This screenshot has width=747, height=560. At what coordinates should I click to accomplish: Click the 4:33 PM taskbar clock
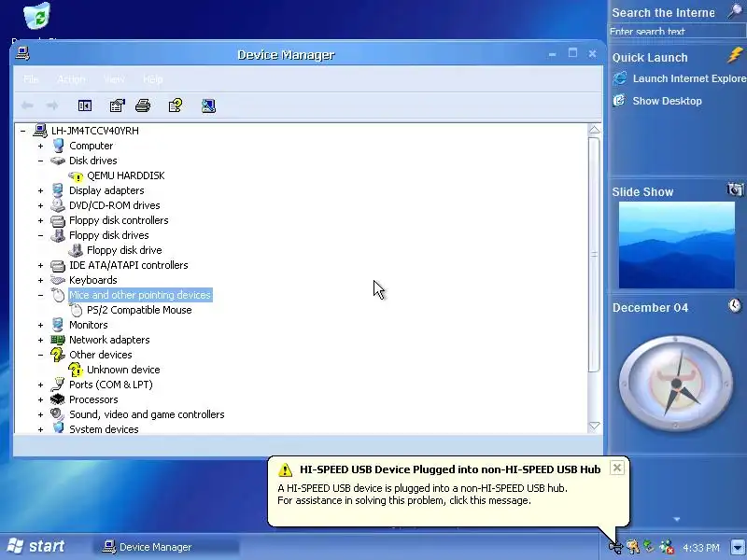click(701, 547)
